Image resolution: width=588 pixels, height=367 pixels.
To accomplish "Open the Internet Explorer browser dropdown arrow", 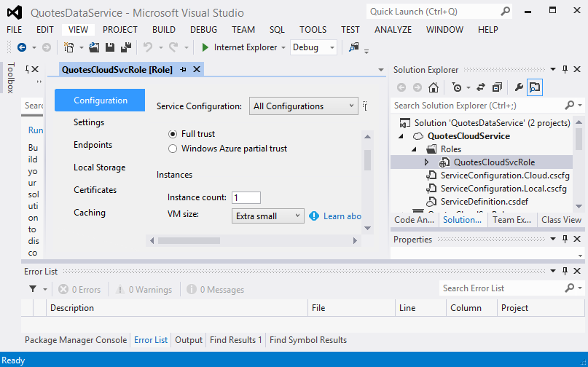I will point(283,47).
